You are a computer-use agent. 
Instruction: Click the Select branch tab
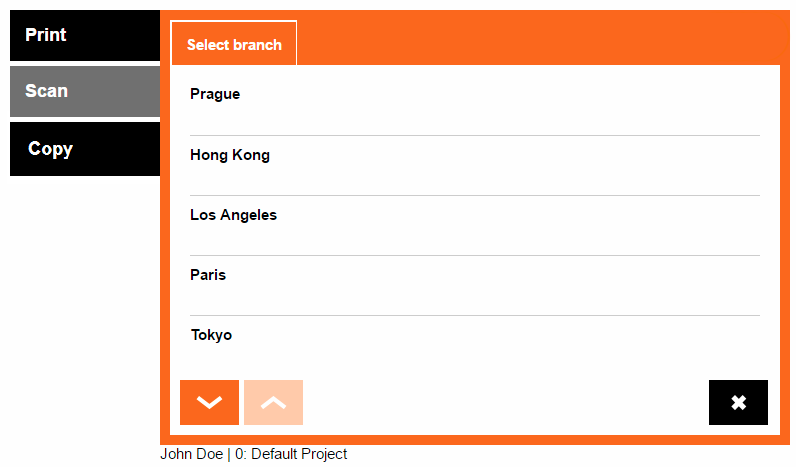[234, 44]
